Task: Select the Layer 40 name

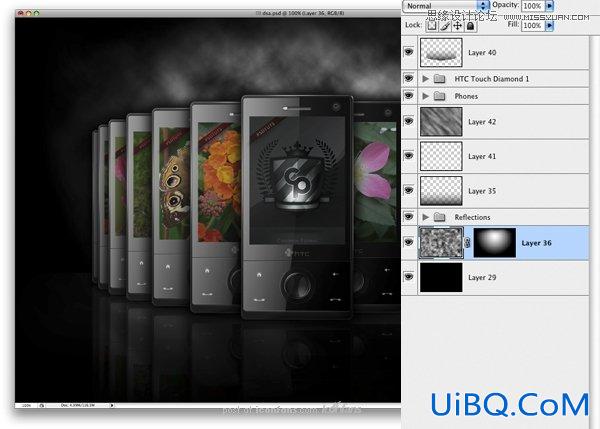Action: [482, 52]
